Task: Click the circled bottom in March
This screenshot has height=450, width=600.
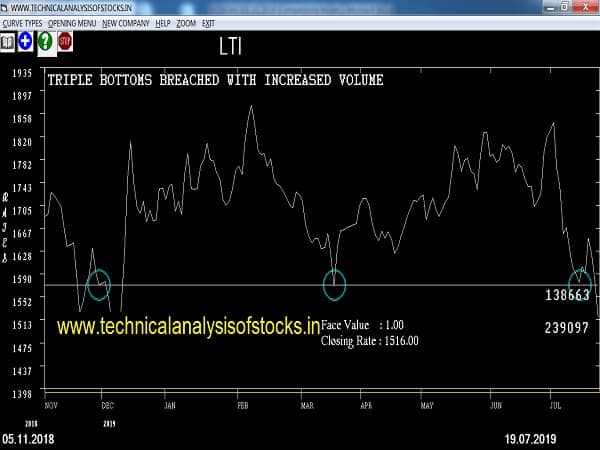Action: coord(334,285)
